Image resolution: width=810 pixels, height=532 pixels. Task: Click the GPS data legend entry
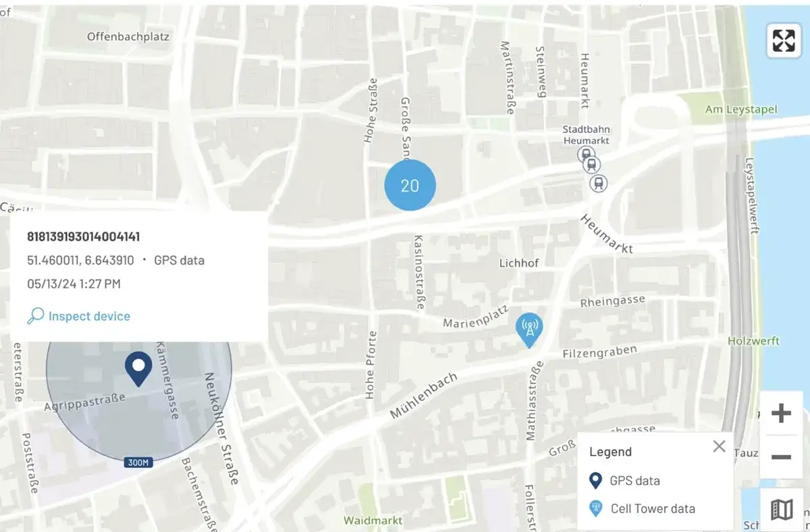coord(624,481)
